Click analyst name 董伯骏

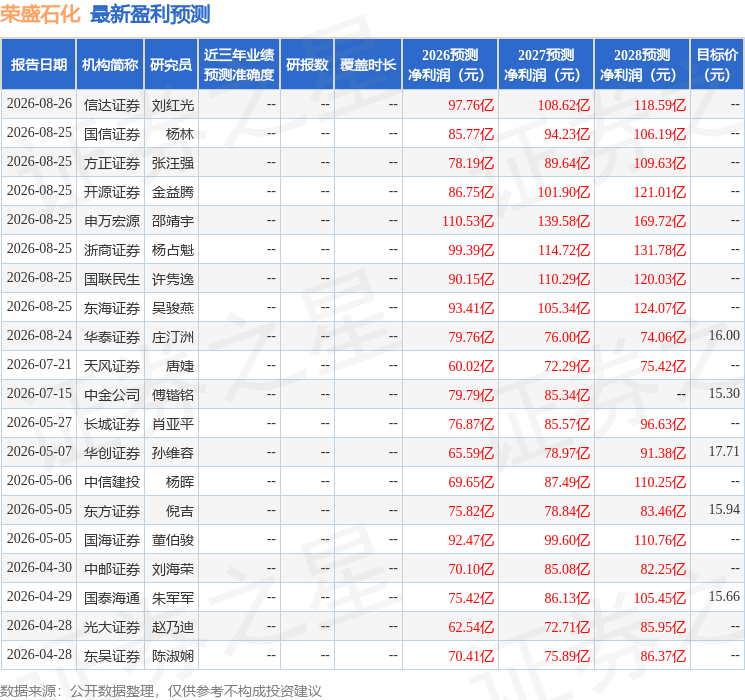(173, 540)
